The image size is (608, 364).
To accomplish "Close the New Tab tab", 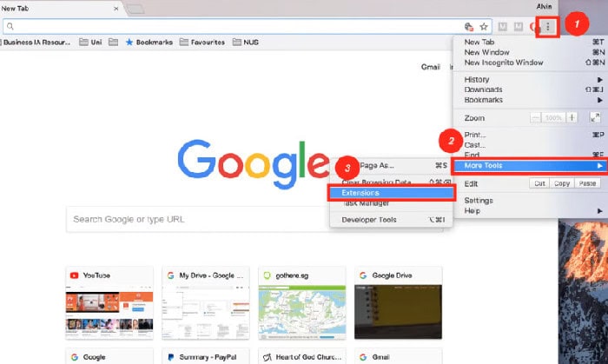I will tap(116, 8).
